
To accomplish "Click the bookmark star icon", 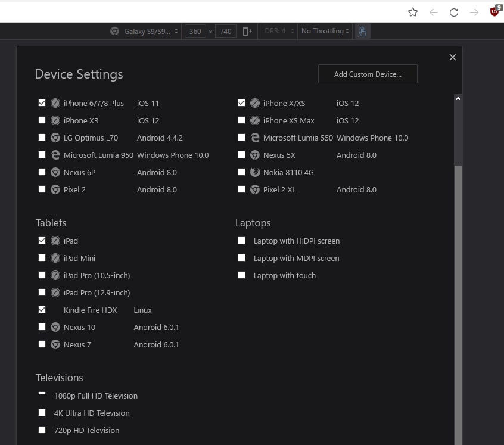I will 413,12.
